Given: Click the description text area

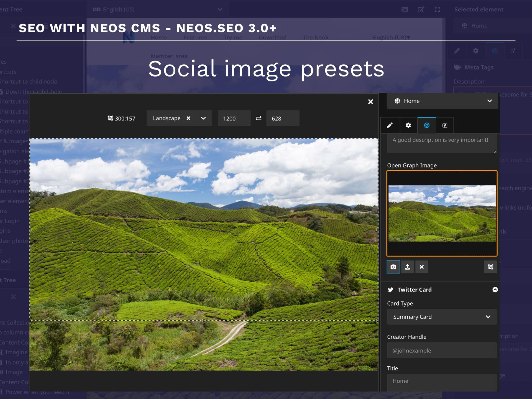Looking at the screenshot, I should point(442,143).
